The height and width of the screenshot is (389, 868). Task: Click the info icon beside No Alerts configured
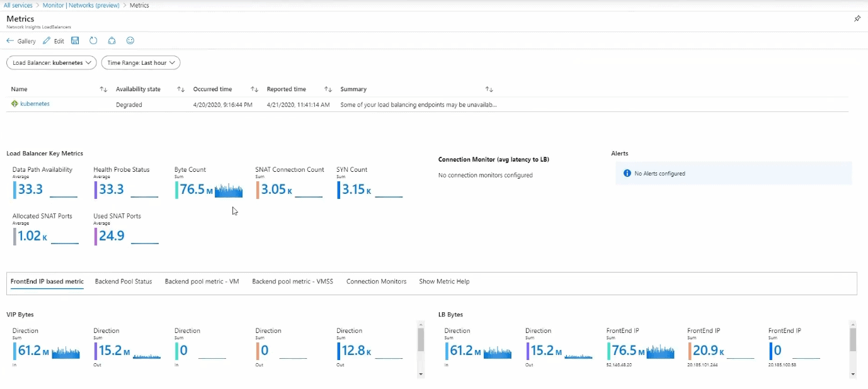pyautogui.click(x=627, y=173)
